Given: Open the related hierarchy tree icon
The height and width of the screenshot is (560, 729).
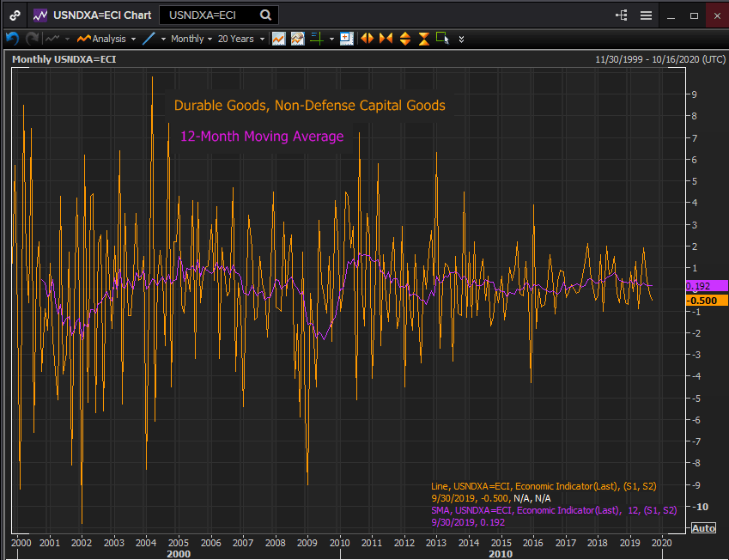Looking at the screenshot, I should point(622,15).
